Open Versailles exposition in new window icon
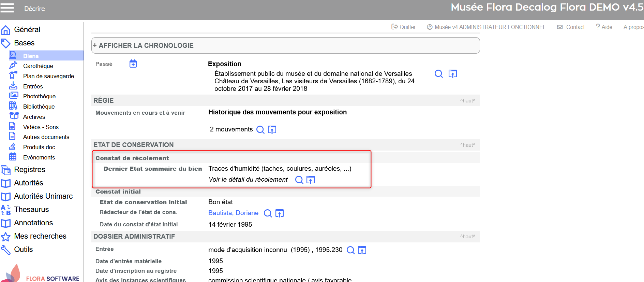This screenshot has width=644, height=282. pos(452,74)
